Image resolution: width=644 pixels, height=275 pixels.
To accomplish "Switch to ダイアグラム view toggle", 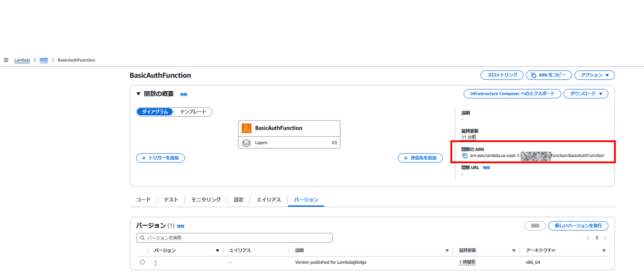I will (x=155, y=112).
